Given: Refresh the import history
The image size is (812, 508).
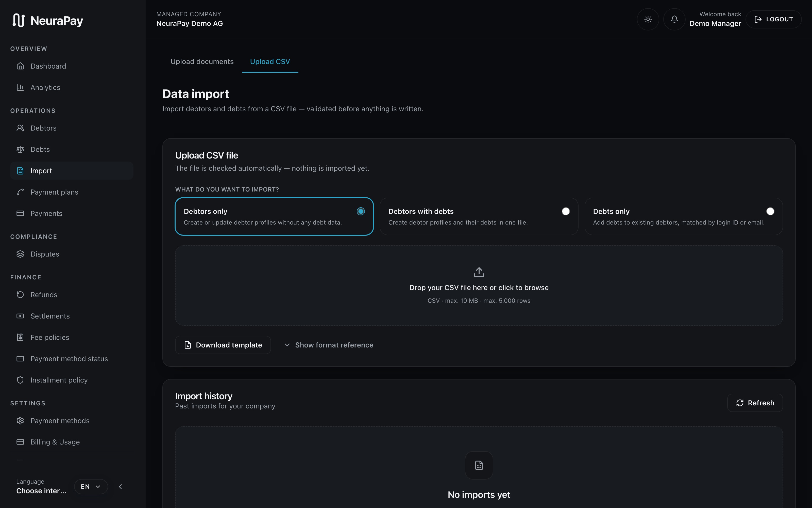Looking at the screenshot, I should tap(755, 403).
